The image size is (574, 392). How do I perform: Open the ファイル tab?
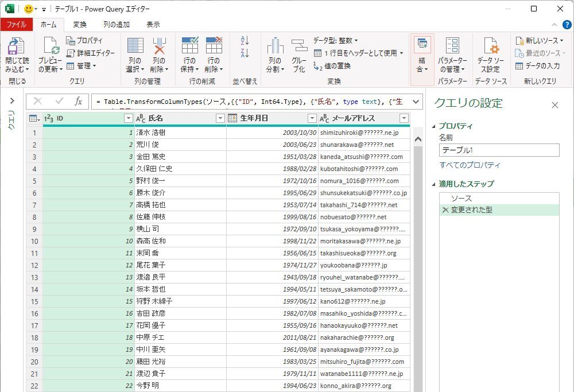[16, 25]
